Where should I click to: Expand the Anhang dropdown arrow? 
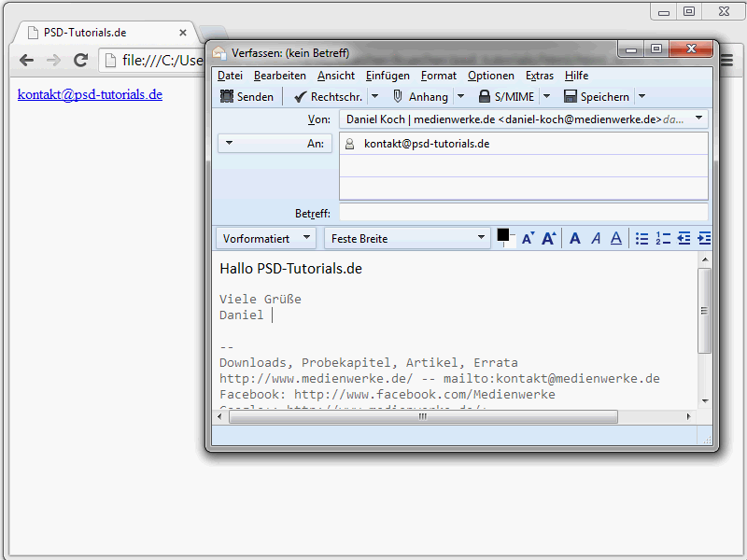(460, 97)
